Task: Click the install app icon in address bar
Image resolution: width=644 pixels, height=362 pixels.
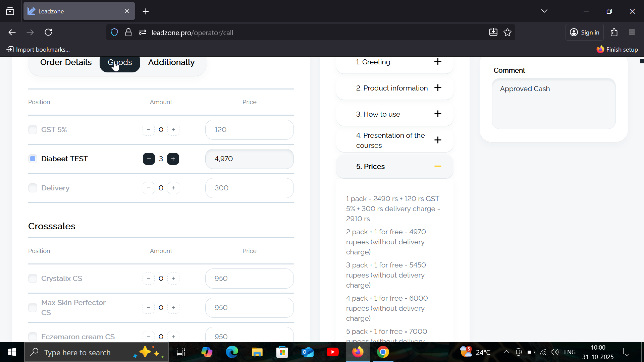Action: coord(493,33)
